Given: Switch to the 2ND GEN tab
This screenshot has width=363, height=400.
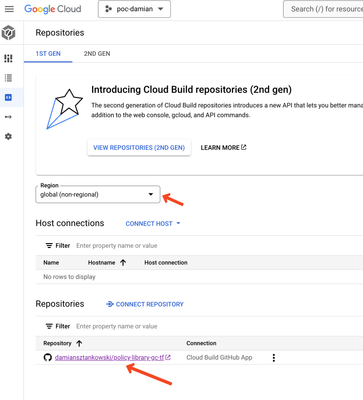Looking at the screenshot, I should point(97,54).
